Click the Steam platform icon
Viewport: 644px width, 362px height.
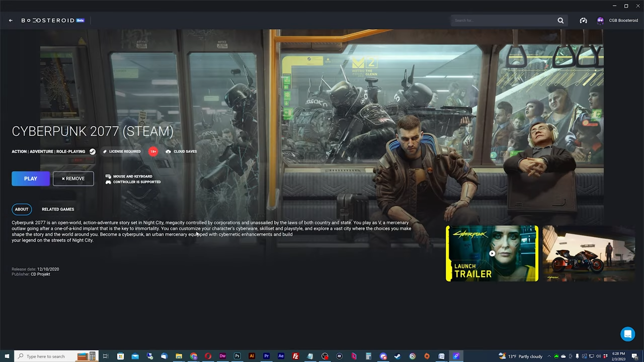tap(92, 151)
